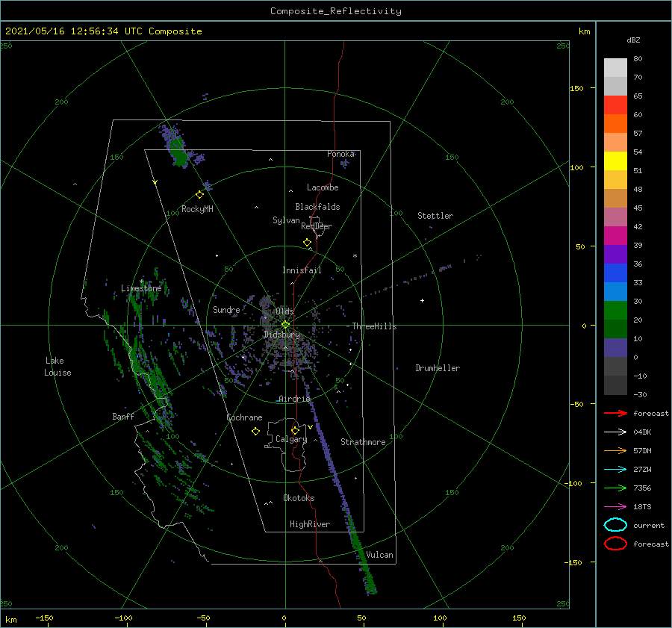This screenshot has width=672, height=628.
Task: Click the white 04DK arrow in legend
Action: click(x=615, y=432)
